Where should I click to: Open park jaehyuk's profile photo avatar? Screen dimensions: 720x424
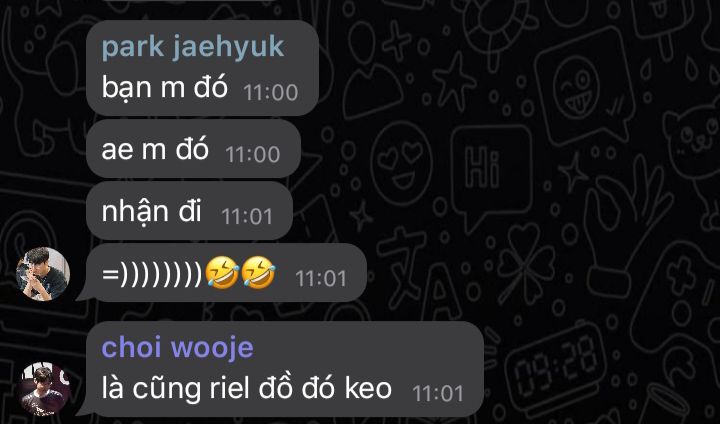tap(43, 274)
